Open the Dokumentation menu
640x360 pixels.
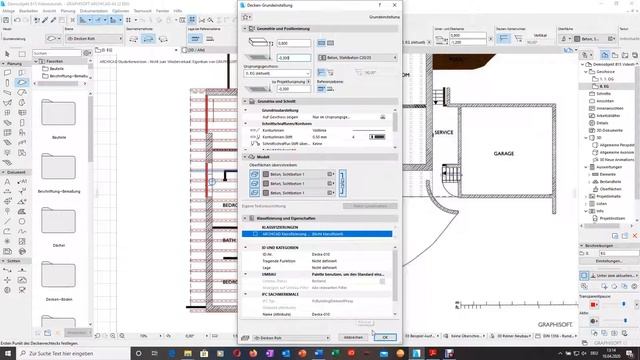click(93, 11)
